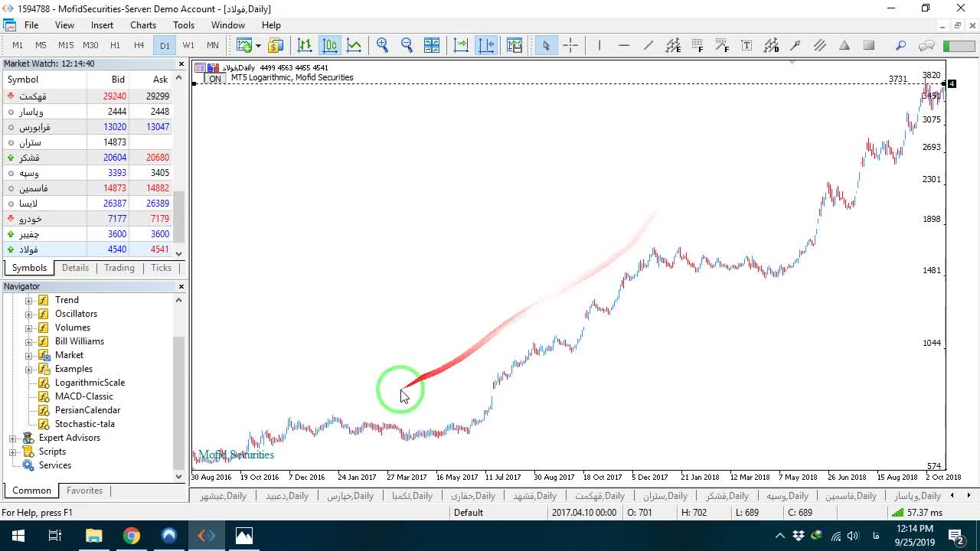Toggle the H4 timeframe button
Image resolution: width=980 pixels, height=551 pixels.
(x=139, y=45)
